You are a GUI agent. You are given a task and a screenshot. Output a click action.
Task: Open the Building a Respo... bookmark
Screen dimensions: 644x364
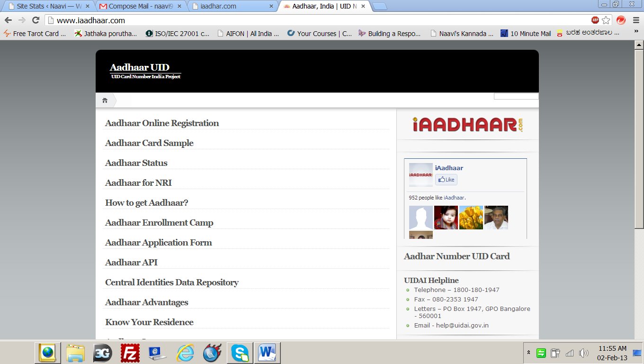click(390, 34)
